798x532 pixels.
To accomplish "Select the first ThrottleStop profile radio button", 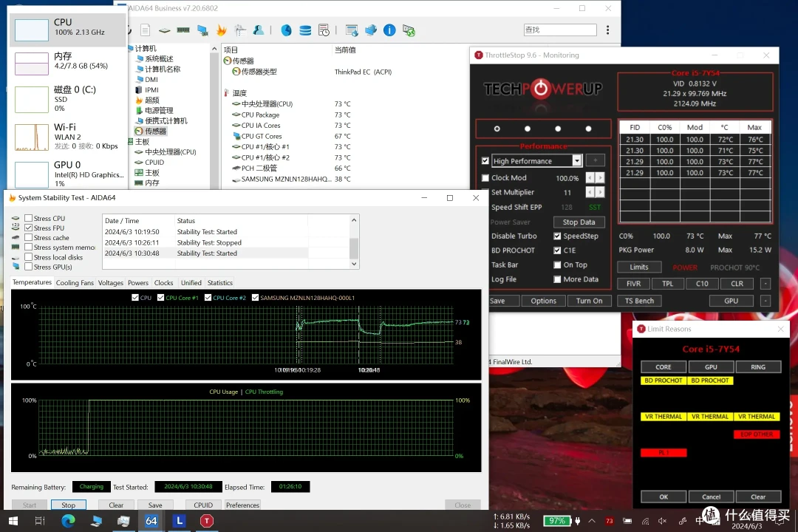I will coord(497,129).
